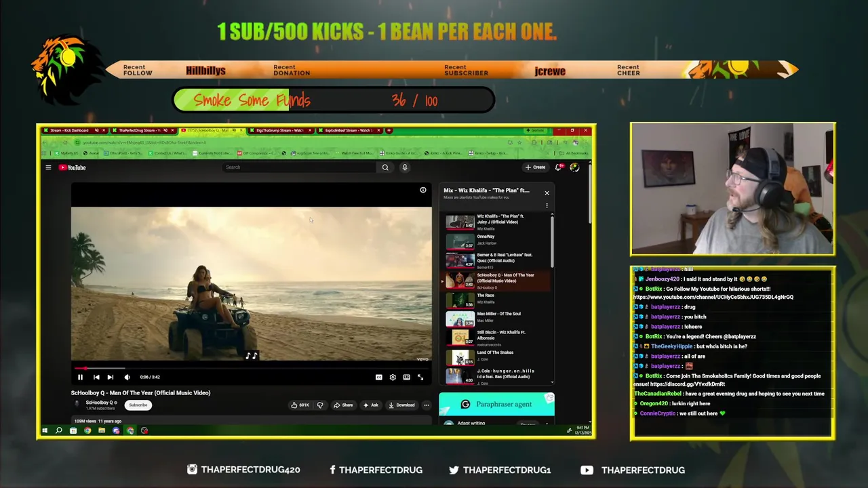868x488 pixels.
Task: Open Windows taskbar search
Action: coord(59,430)
